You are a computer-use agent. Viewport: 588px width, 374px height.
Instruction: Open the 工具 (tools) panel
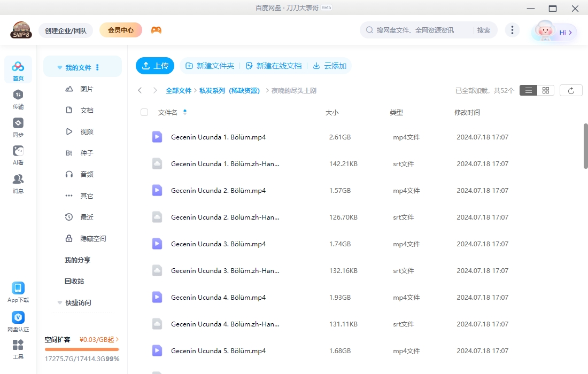(18, 347)
